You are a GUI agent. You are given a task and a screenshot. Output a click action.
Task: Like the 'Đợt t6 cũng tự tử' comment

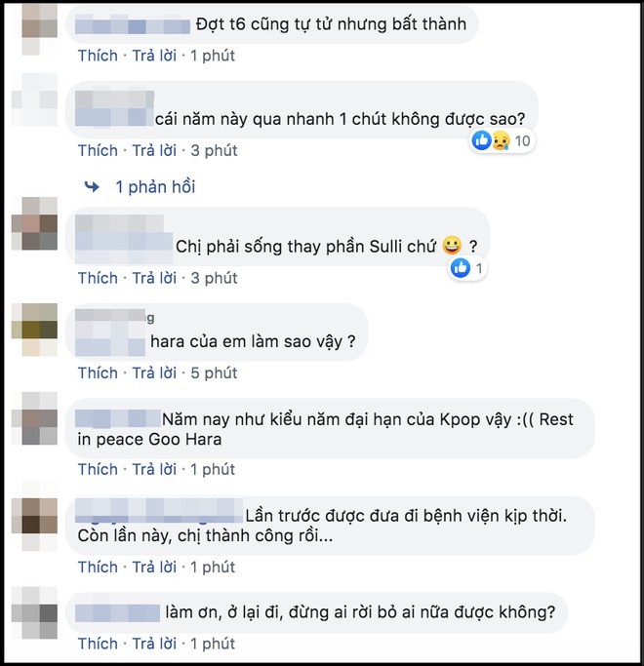tap(98, 56)
